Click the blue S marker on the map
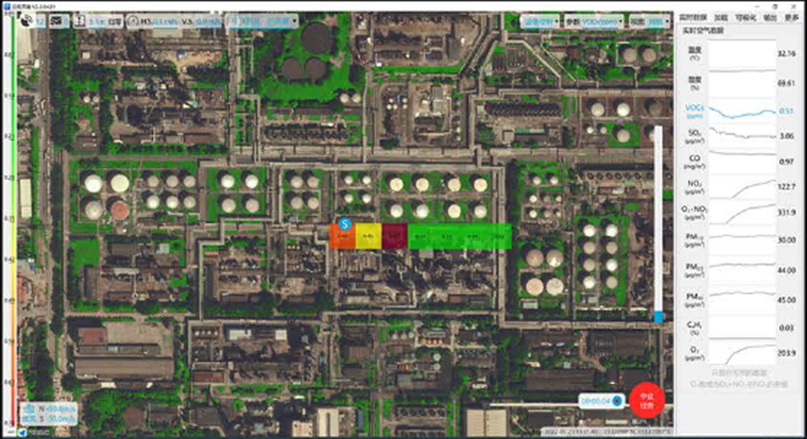Viewport: 807px width, 439px height. pos(344,226)
